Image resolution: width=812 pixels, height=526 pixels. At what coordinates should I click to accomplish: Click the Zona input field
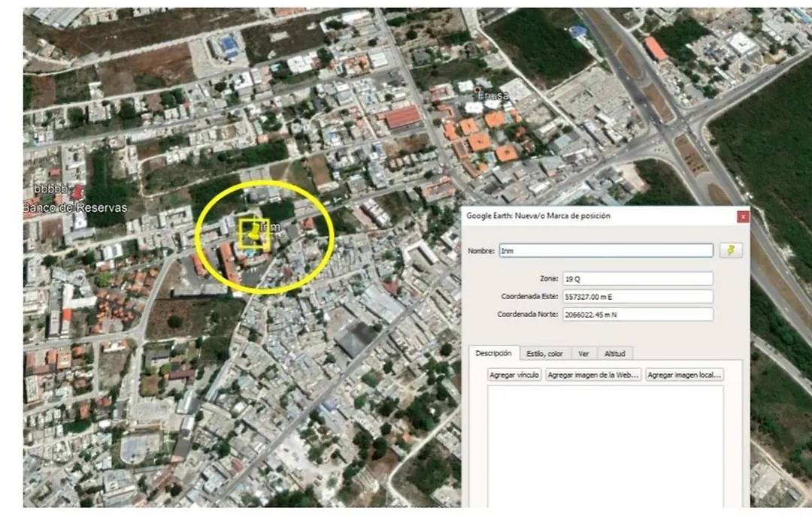(638, 279)
